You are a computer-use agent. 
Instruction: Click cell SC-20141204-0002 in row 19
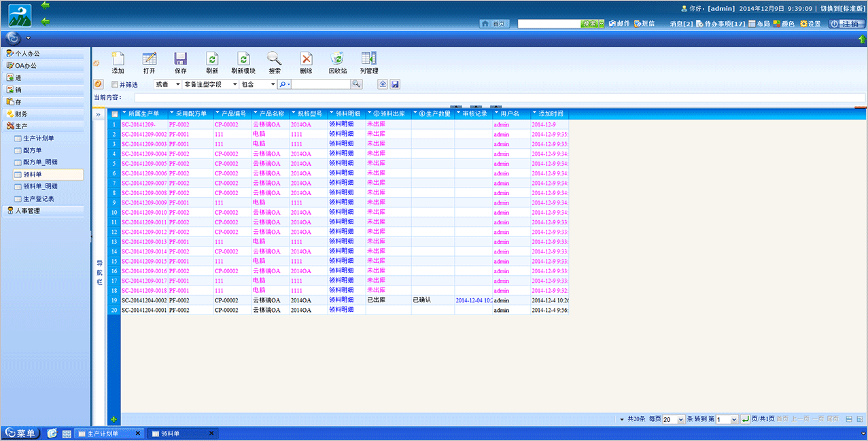click(x=144, y=300)
